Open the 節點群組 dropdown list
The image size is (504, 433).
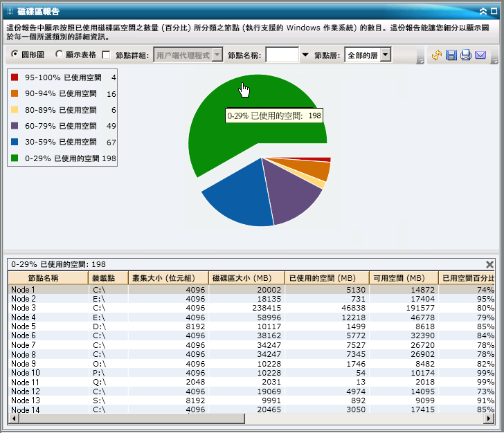[x=217, y=55]
